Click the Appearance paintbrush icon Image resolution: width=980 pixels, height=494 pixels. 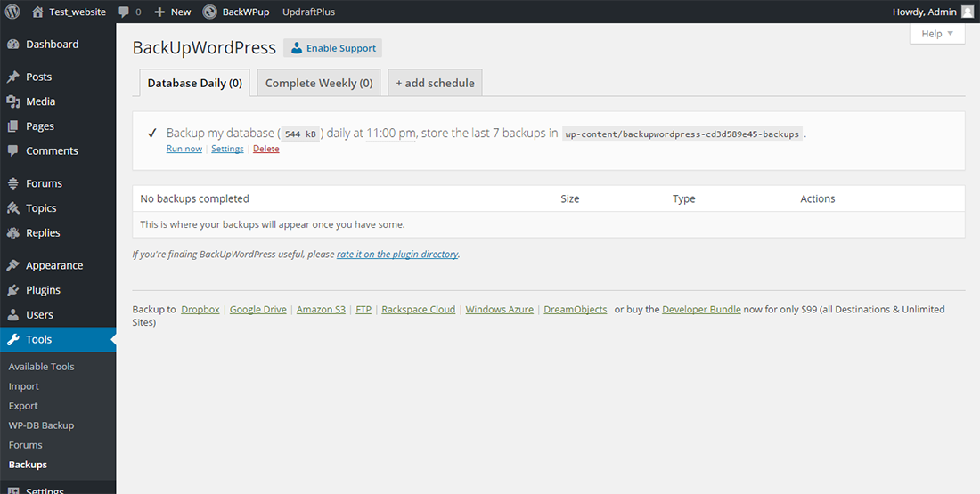pos(12,265)
